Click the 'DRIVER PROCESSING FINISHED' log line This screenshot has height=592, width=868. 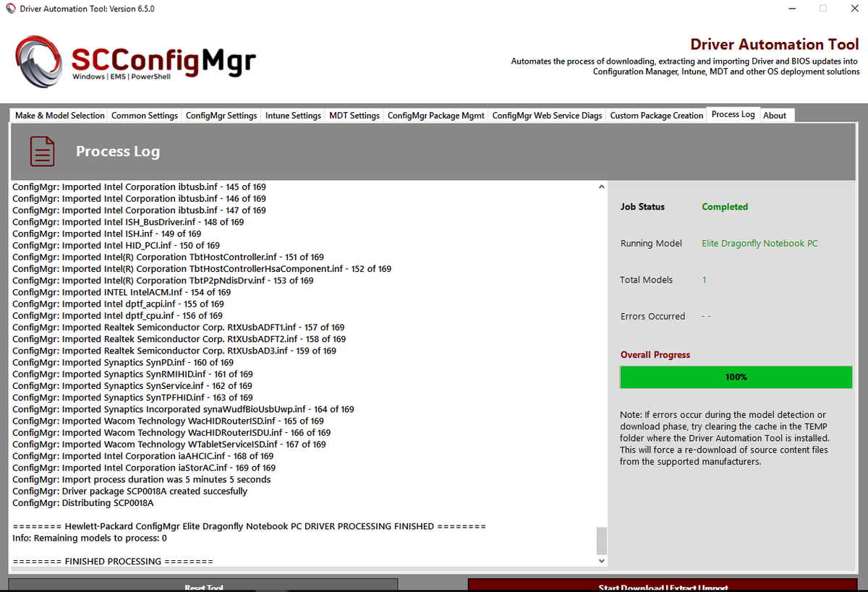pyautogui.click(x=250, y=526)
